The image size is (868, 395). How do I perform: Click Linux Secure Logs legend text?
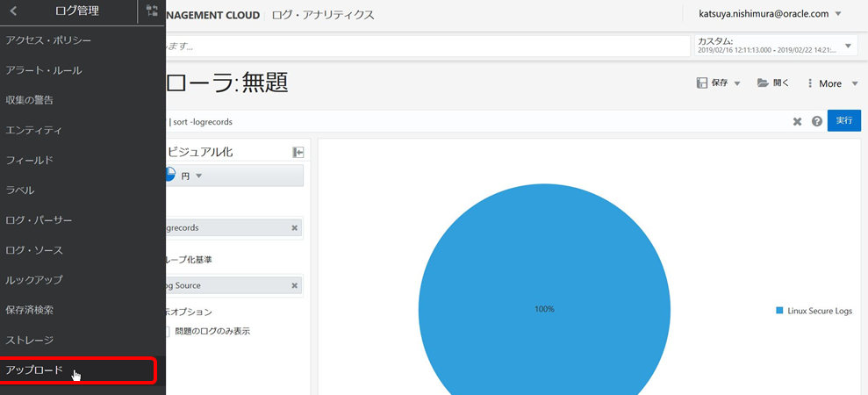819,311
